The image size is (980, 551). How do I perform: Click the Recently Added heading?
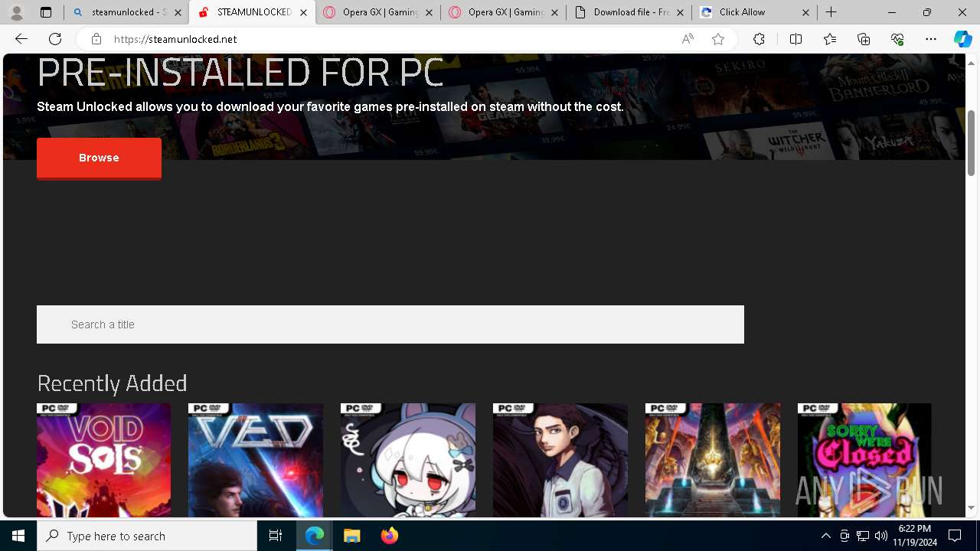click(x=112, y=383)
